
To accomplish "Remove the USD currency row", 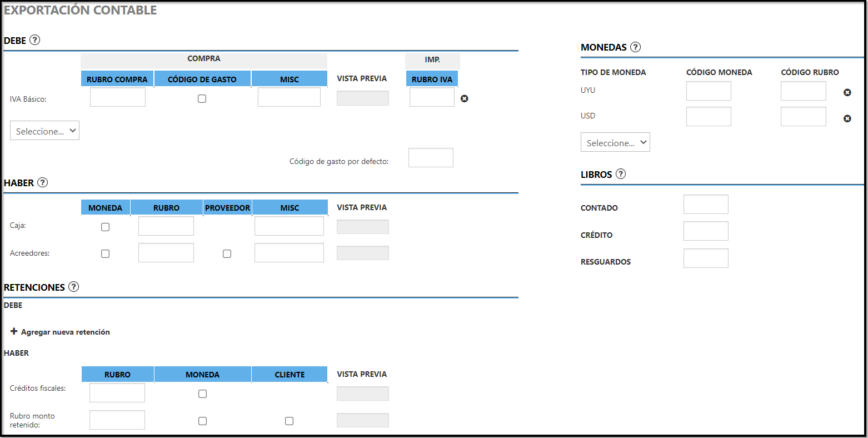I will (847, 118).
